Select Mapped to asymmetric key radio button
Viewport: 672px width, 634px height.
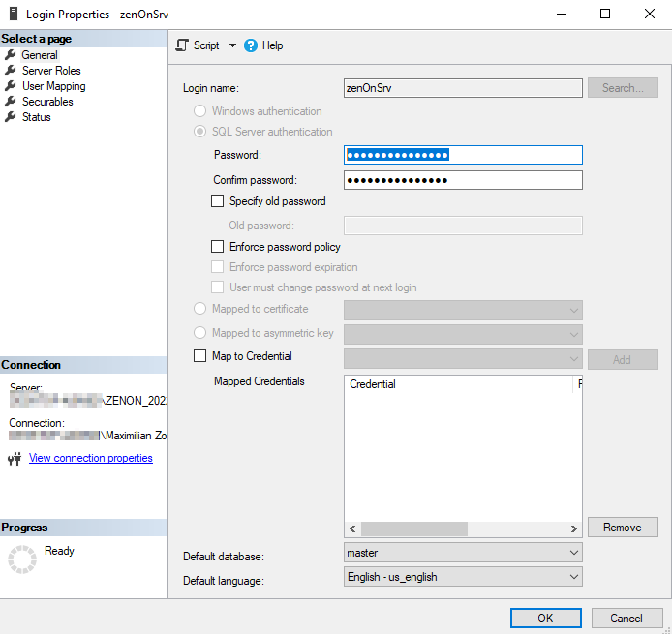click(x=200, y=332)
